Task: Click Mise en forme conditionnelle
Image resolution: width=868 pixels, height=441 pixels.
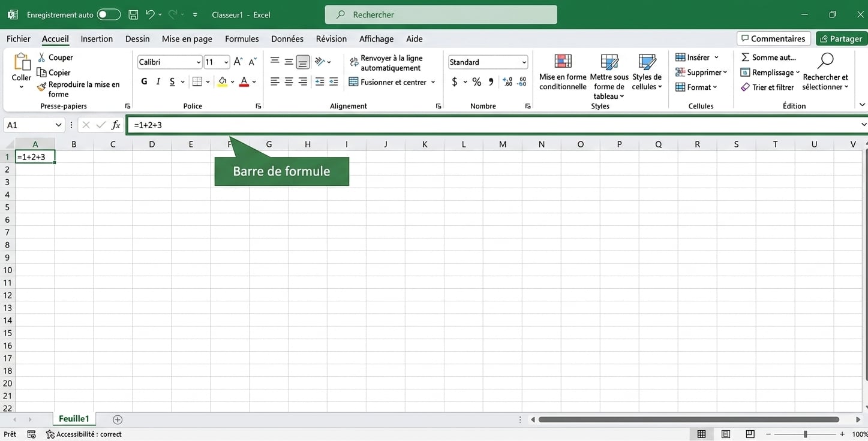Action: pos(563,73)
